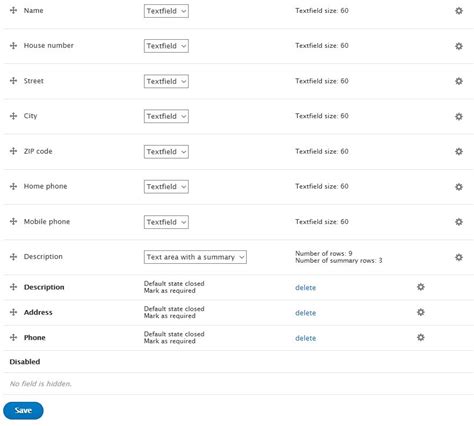Open settings gear for House number field

[x=459, y=46]
